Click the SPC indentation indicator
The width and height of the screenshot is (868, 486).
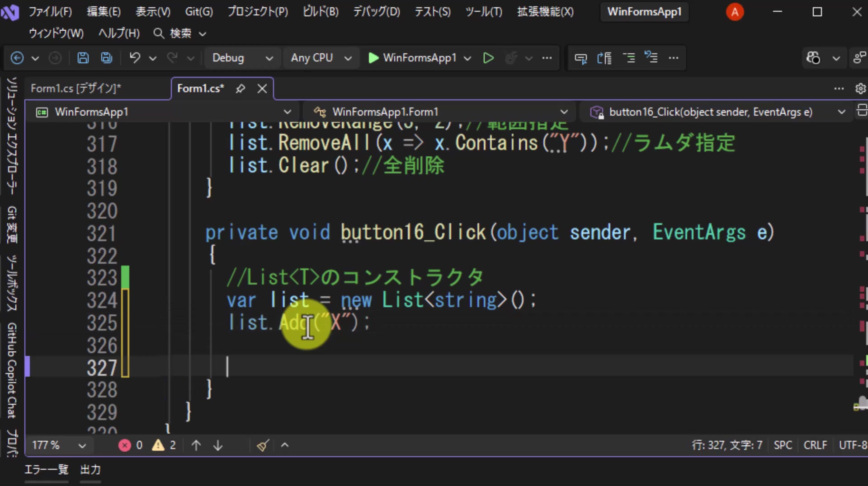[783, 445]
